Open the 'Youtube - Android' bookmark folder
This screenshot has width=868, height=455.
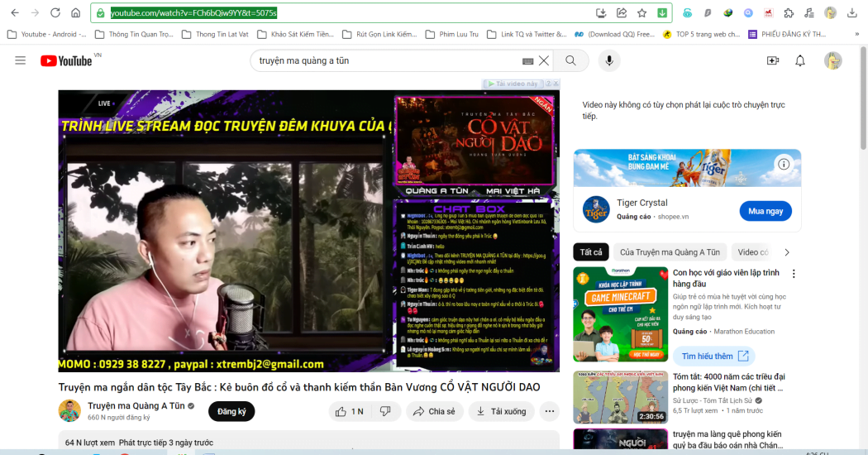[47, 35]
